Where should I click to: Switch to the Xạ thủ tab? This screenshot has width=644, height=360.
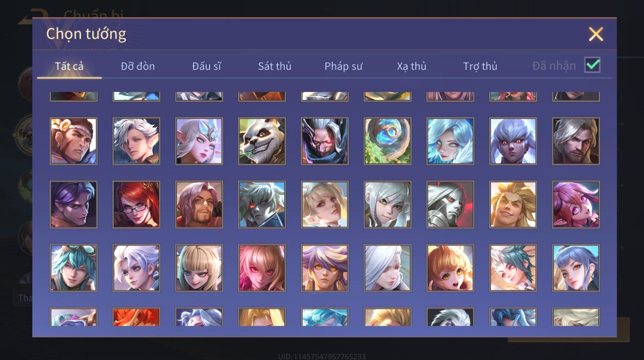pyautogui.click(x=412, y=66)
